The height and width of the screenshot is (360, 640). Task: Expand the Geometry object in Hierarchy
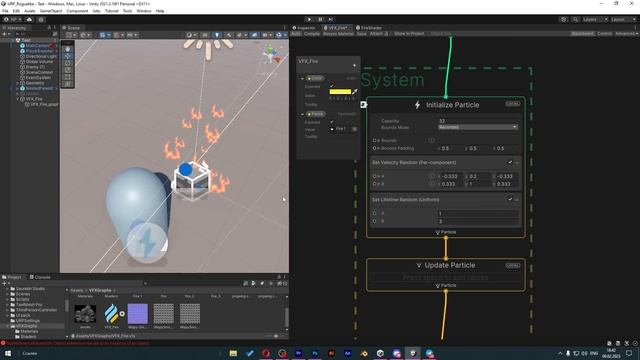click(x=18, y=83)
